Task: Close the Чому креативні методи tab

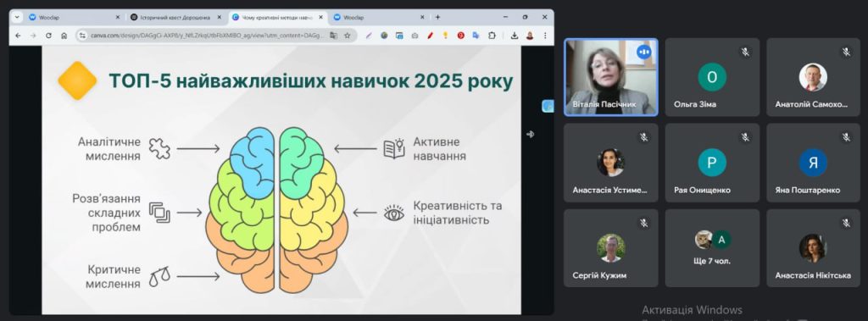Action: (x=320, y=17)
